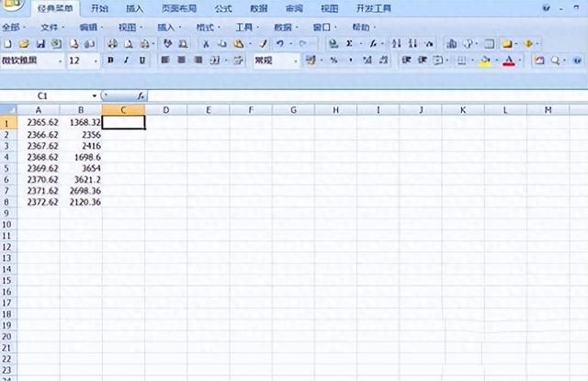Click the New blank workbook icon
The image size is (588, 381).
tap(7, 44)
